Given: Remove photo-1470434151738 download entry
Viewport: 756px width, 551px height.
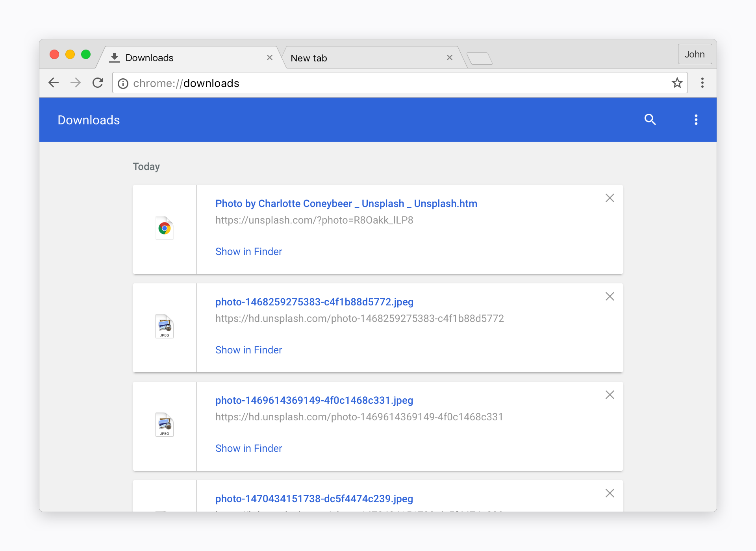Looking at the screenshot, I should pyautogui.click(x=610, y=493).
